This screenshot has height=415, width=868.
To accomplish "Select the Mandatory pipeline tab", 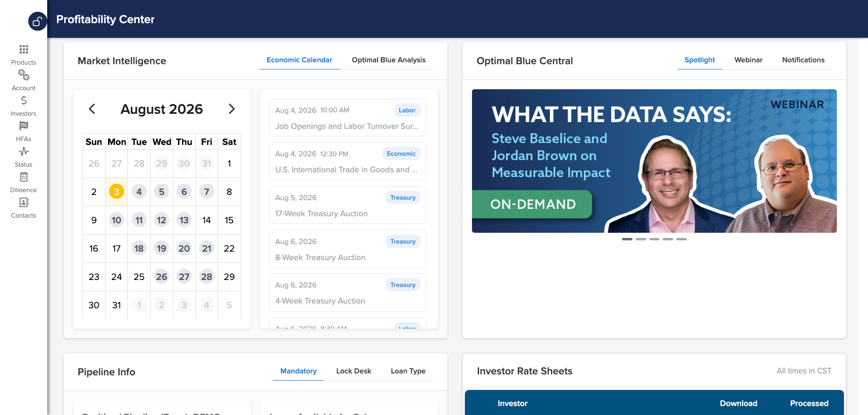I will click(x=298, y=371).
